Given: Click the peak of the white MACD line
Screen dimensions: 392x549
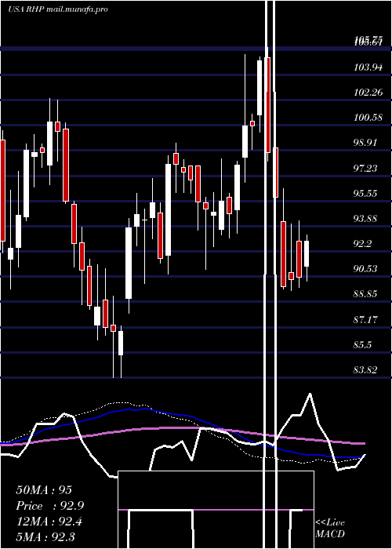Looking at the screenshot, I should click(310, 394).
